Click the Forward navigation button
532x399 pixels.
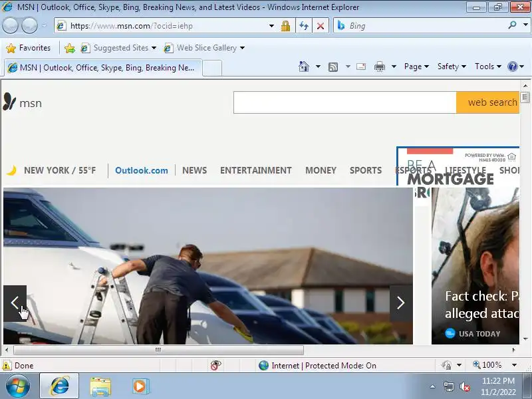(29, 26)
